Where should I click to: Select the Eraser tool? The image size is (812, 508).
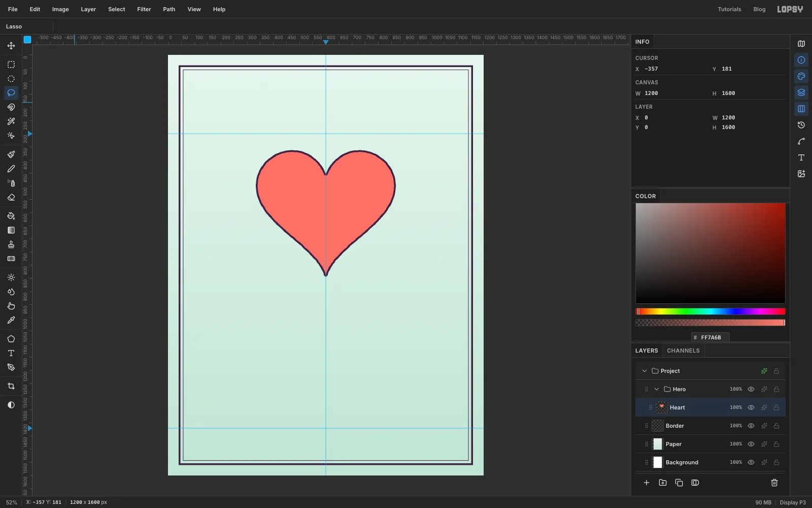(x=11, y=197)
